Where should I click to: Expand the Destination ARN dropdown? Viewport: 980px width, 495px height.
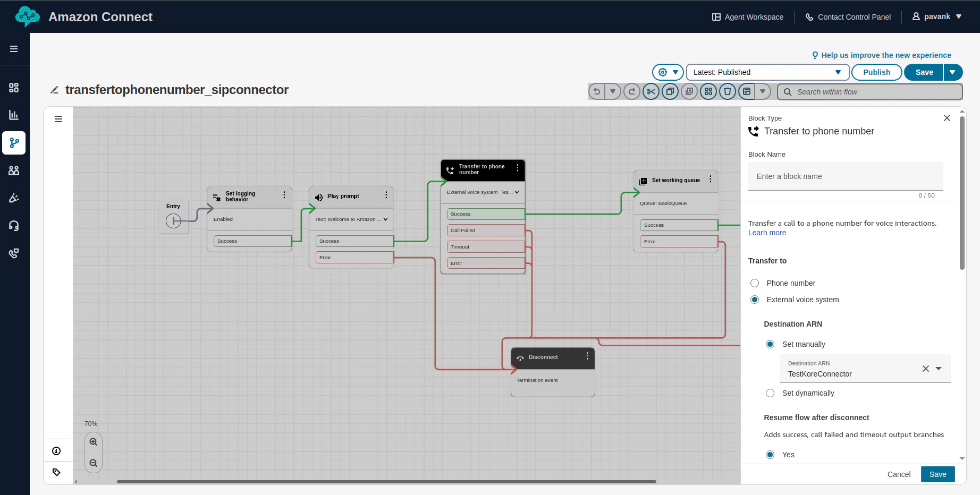(939, 368)
